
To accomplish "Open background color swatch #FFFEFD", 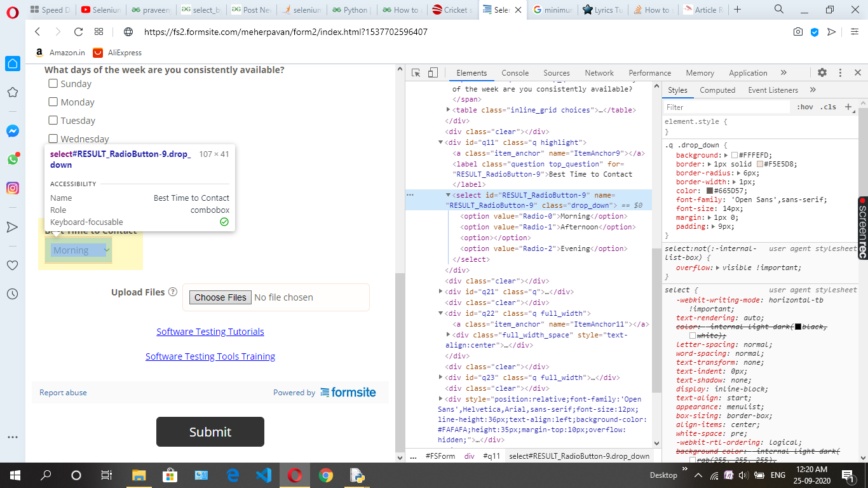I will (x=735, y=155).
